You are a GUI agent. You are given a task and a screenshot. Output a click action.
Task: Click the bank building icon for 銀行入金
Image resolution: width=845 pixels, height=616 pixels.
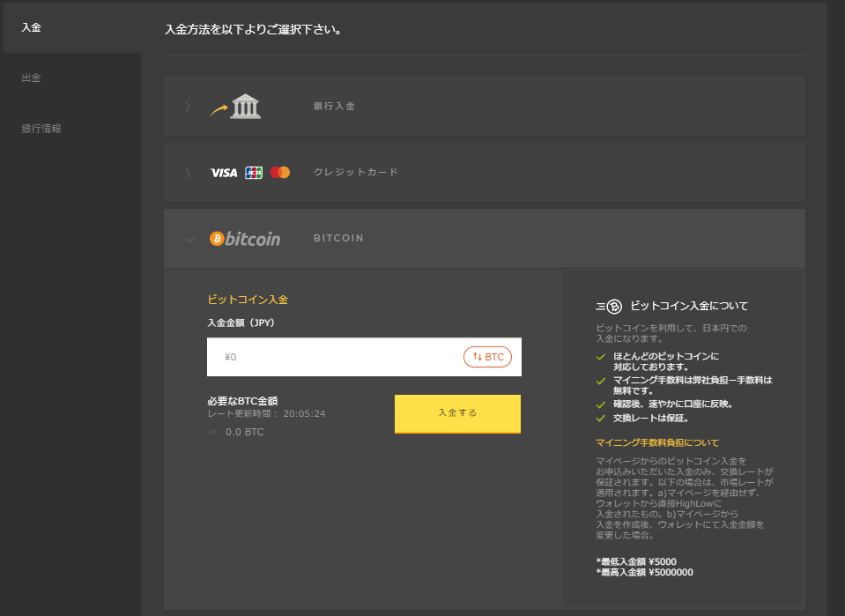point(245,106)
